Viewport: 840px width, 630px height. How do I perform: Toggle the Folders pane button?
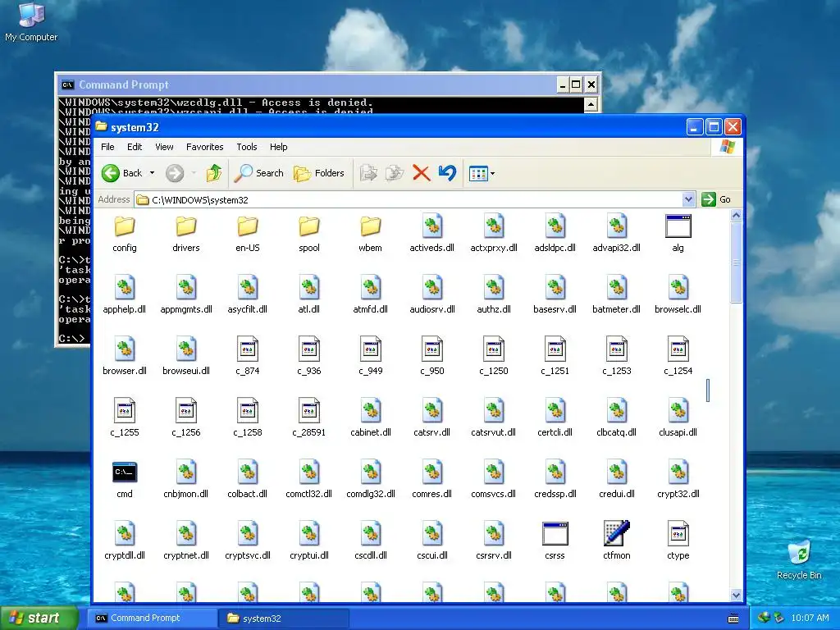(319, 173)
